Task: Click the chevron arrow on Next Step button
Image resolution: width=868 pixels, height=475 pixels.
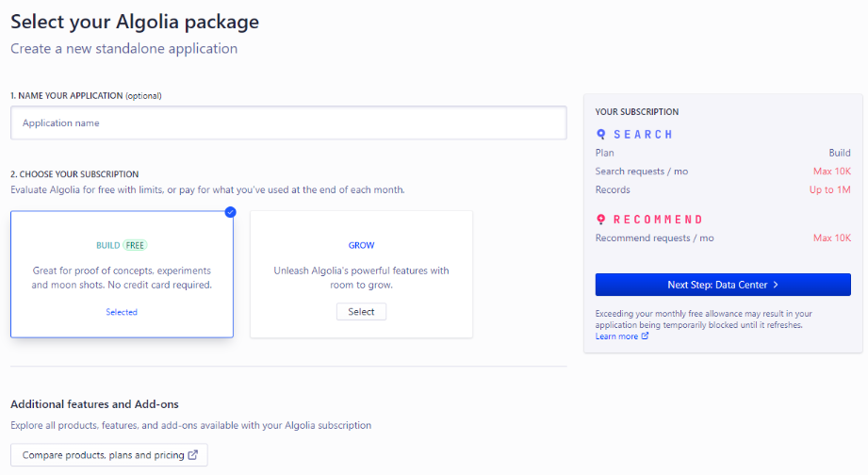Action: pyautogui.click(x=775, y=285)
